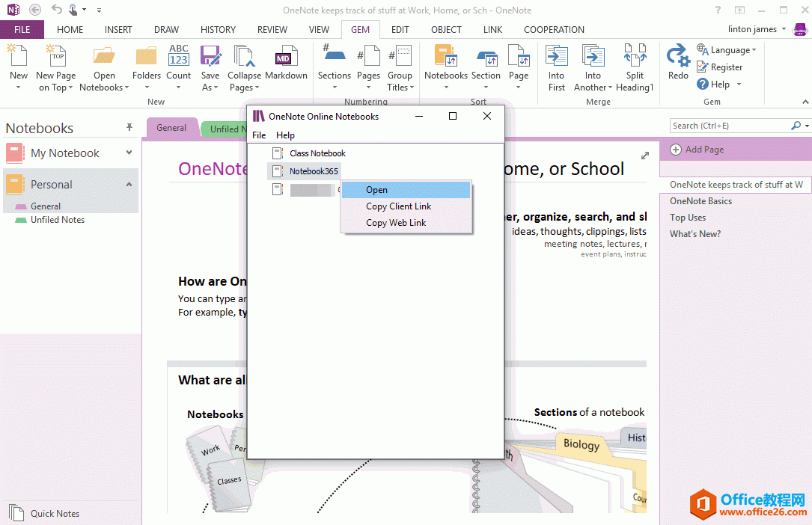Switch to the INSERT ribbon tab
This screenshot has width=812, height=525.
point(118,30)
